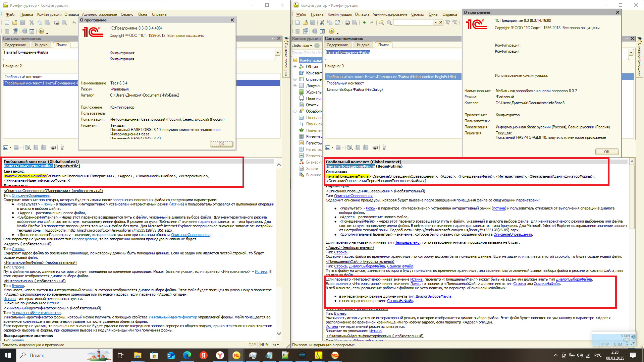Switch to Содержание tab in left syntax helper
Screen dimensions: 644x362
click(15, 45)
